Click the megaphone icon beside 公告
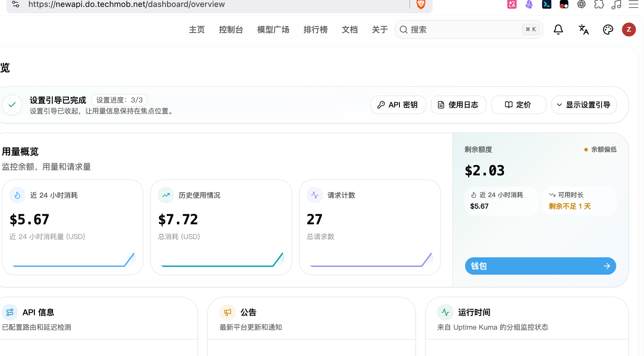The image size is (644, 356). pos(228,312)
